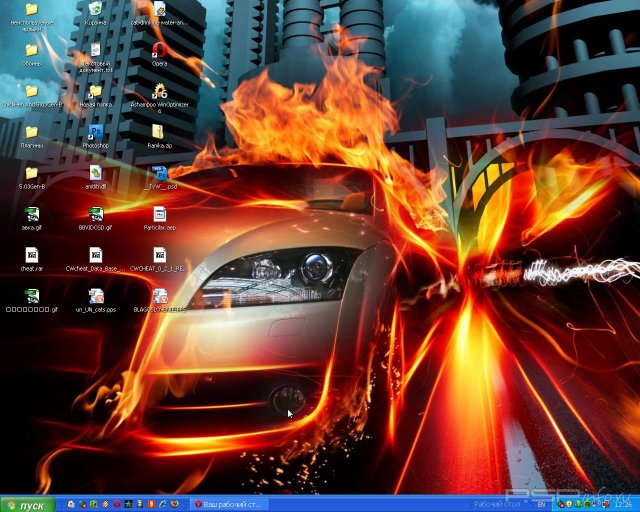The width and height of the screenshot is (640, 512).
Task: Select the авка.gif image file
Action: point(31,215)
